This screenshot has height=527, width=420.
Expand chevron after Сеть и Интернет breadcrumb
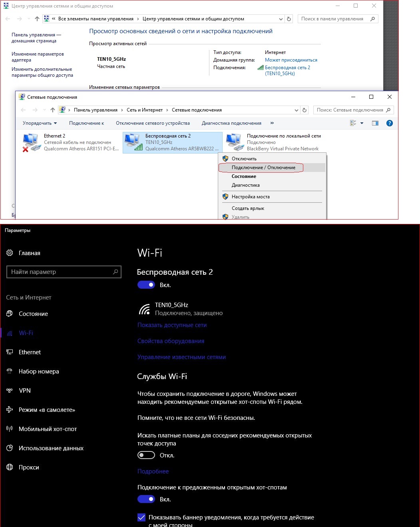coord(167,110)
